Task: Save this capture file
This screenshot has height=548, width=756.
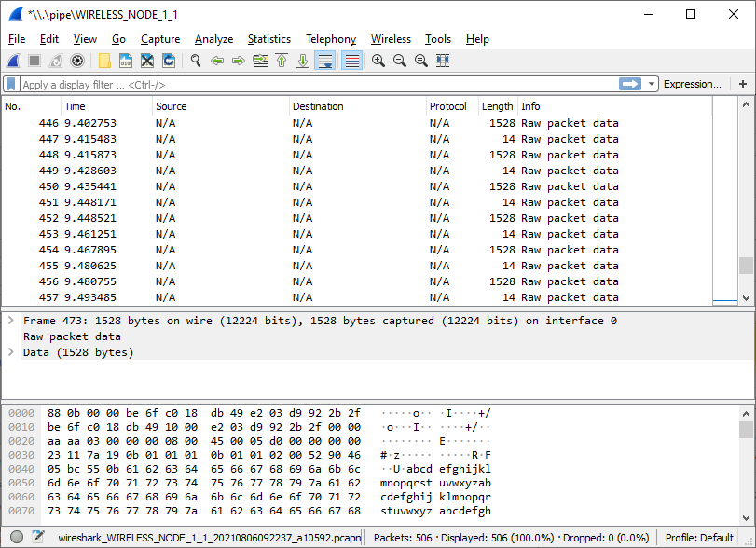Action: [x=126, y=61]
